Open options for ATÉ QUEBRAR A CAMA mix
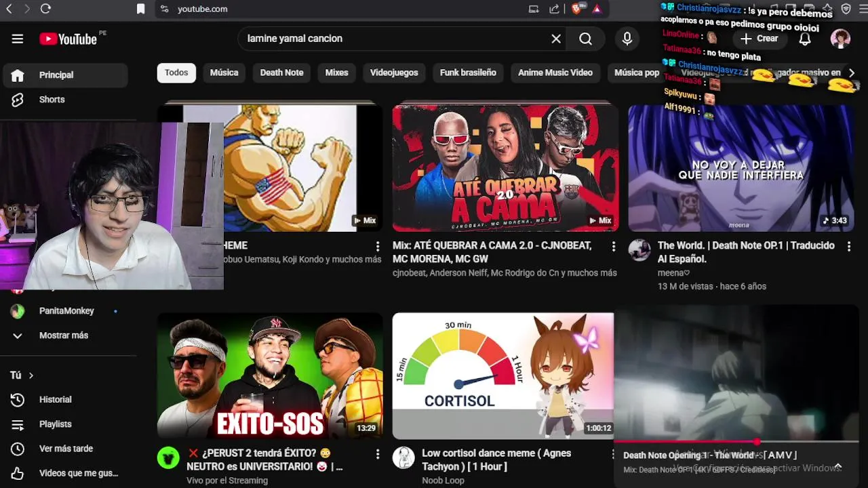Screen dimensions: 868x488 [614, 247]
